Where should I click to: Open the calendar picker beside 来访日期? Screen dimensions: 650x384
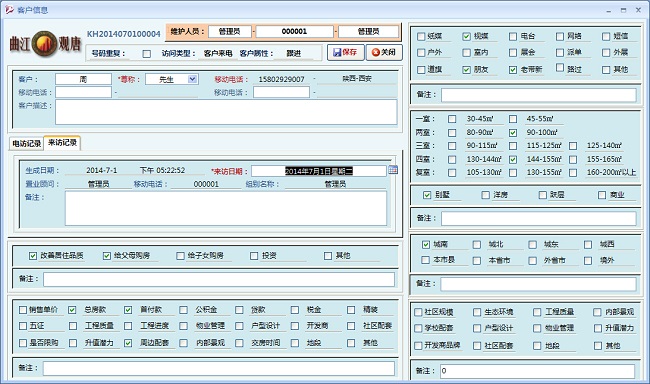(393, 170)
